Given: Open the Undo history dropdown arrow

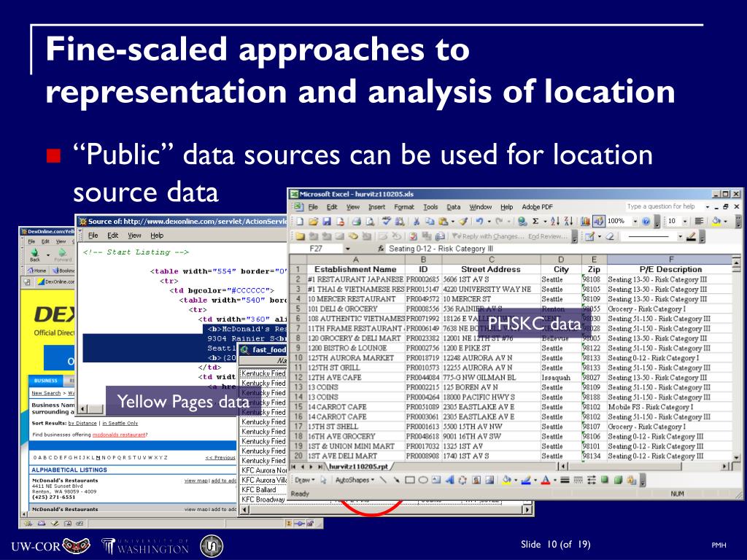Looking at the screenshot, I should coord(489,222).
